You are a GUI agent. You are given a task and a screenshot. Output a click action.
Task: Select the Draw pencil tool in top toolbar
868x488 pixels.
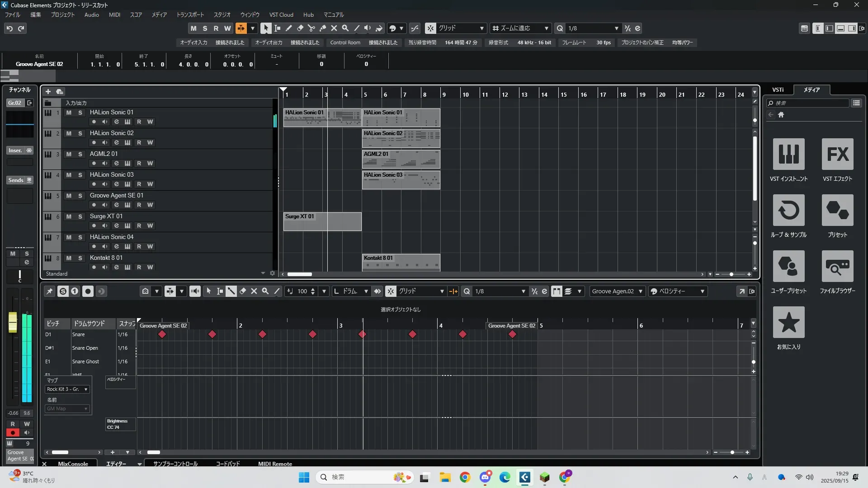coord(288,28)
